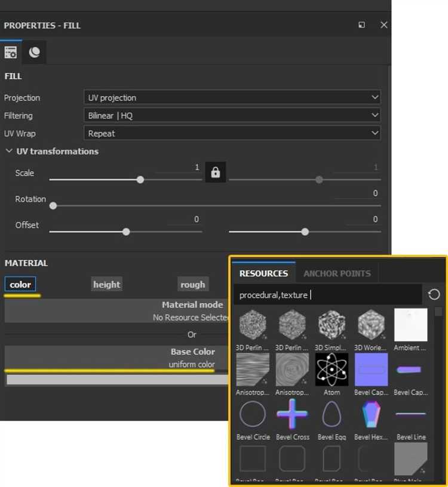Click the Base Color uniform color button
This screenshot has height=487, width=448.
pyautogui.click(x=116, y=357)
